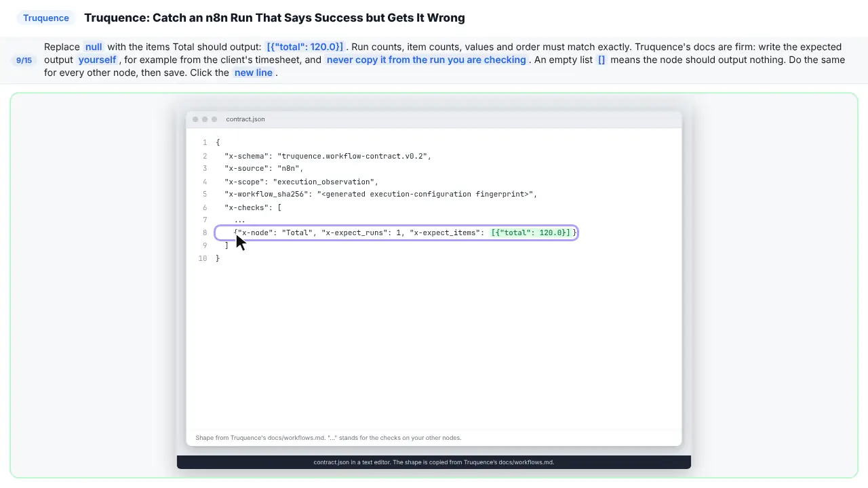
Task: Click the green-highlighted expected items value on line 8
Action: tap(531, 232)
